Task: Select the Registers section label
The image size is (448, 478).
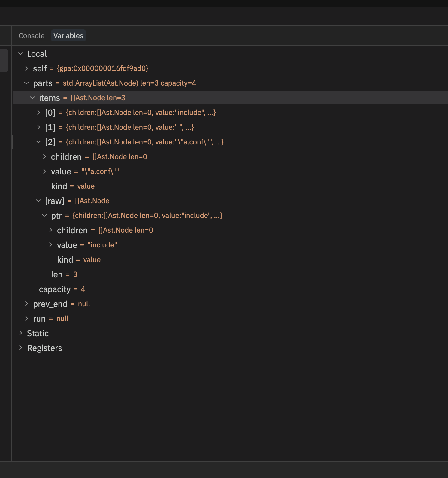Action: point(44,348)
